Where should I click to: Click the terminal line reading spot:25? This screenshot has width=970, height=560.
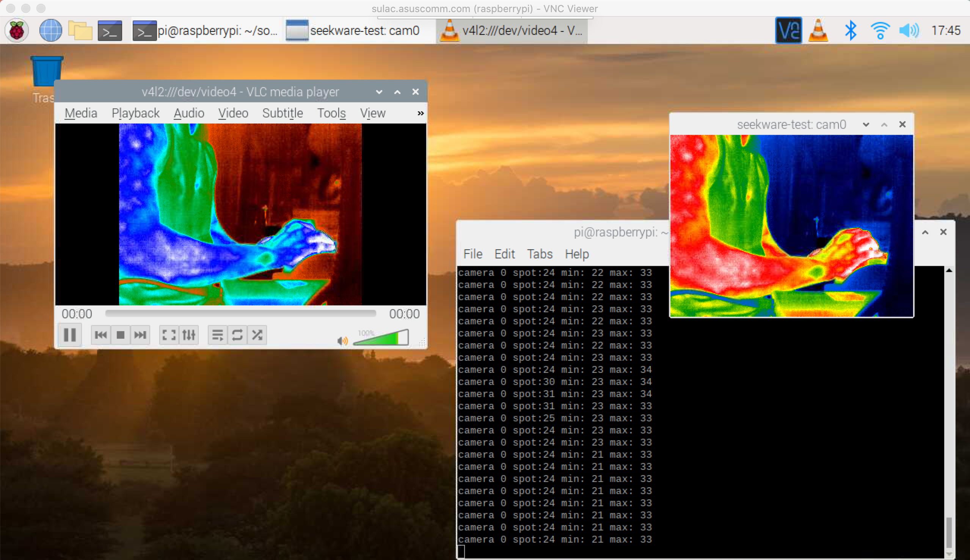[555, 418]
